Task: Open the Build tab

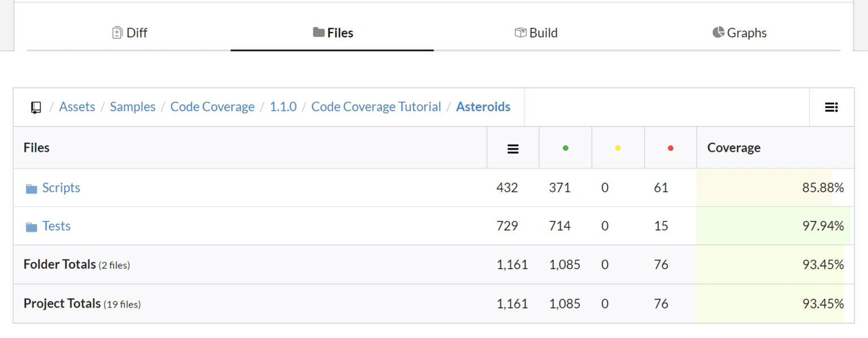Action: pos(536,32)
